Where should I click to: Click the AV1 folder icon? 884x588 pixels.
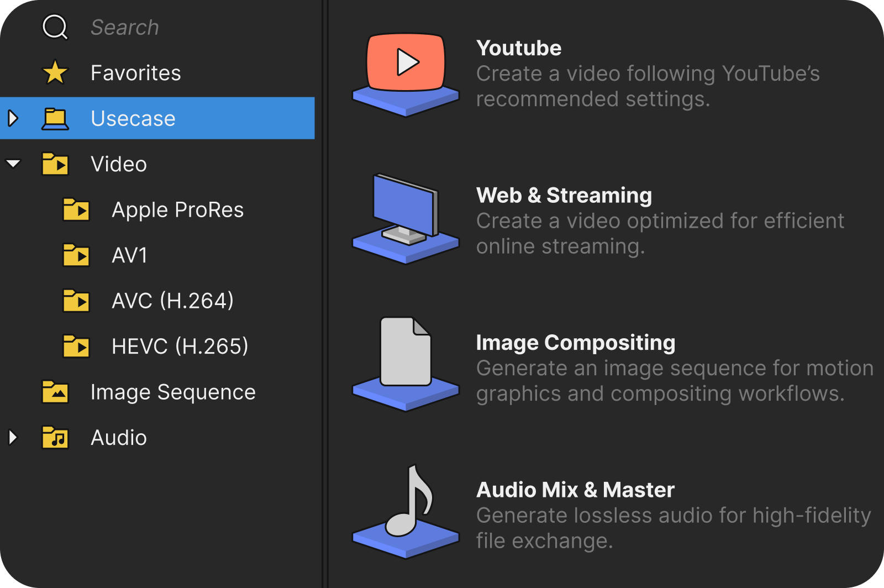pos(76,255)
